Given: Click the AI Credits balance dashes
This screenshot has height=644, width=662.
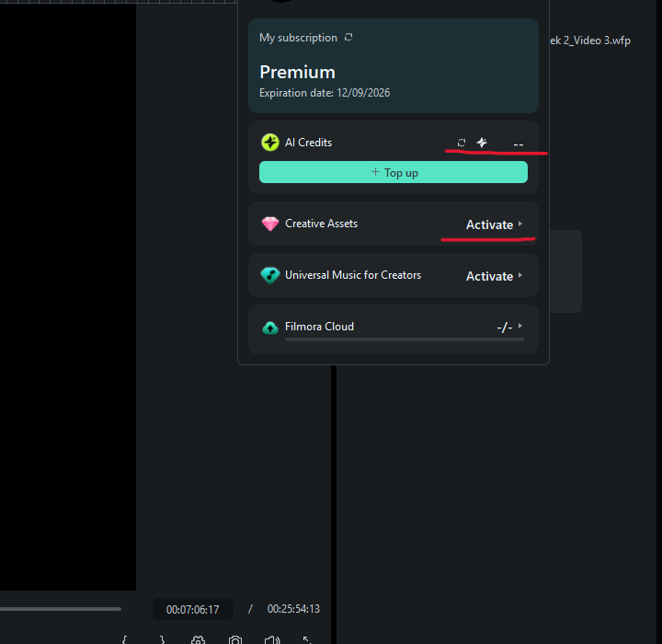Looking at the screenshot, I should click(519, 144).
